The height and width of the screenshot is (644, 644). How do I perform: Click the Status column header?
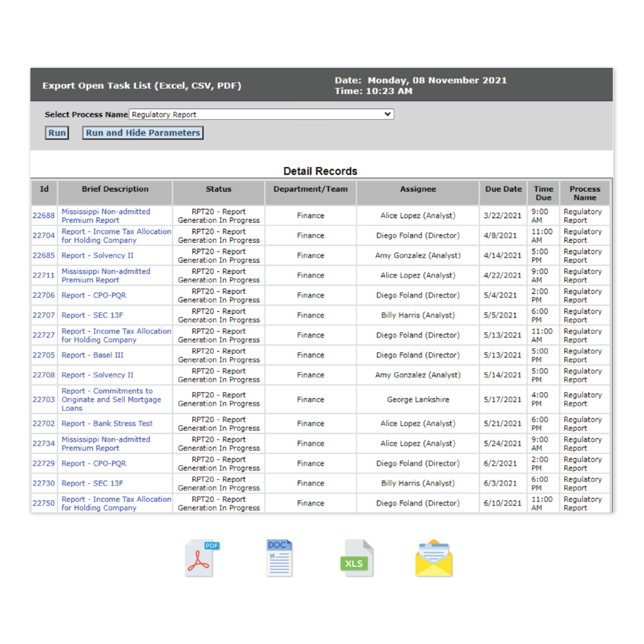point(218,193)
